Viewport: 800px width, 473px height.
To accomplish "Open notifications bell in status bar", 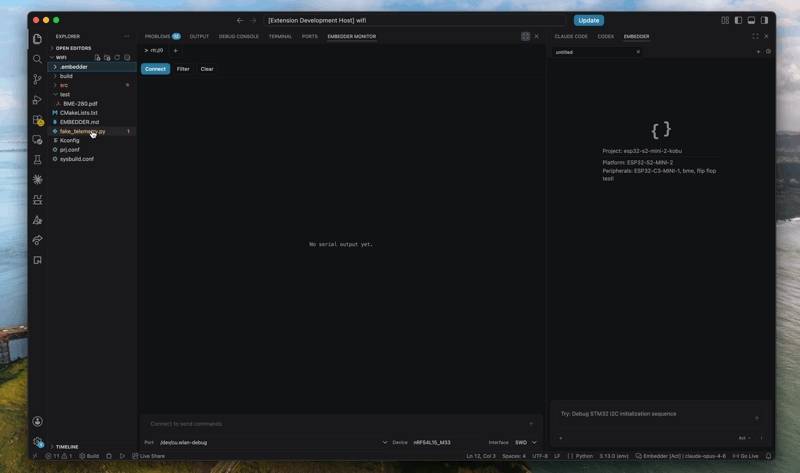I will pyautogui.click(x=768, y=456).
